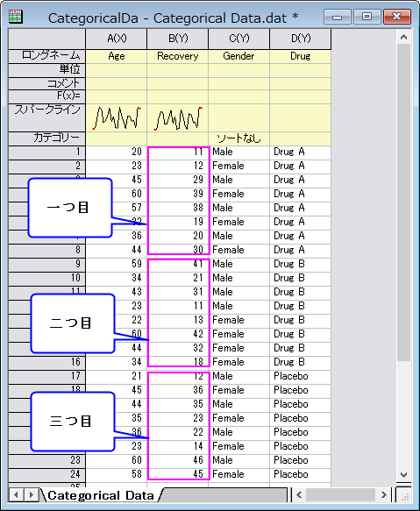Click Recovery cell 39 in the Drug A group
The width and height of the screenshot is (420, 511).
[x=178, y=195]
